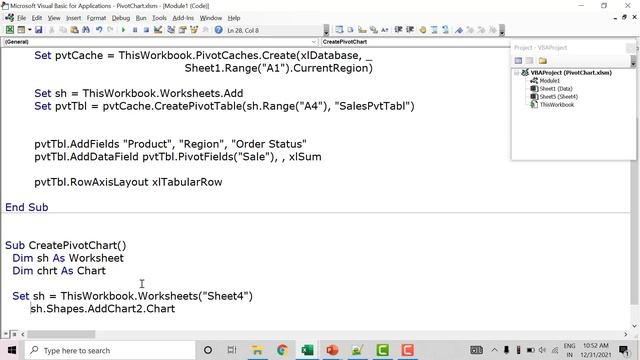Open the Format menu
Screen dimensions: 640x360
click(x=96, y=18)
